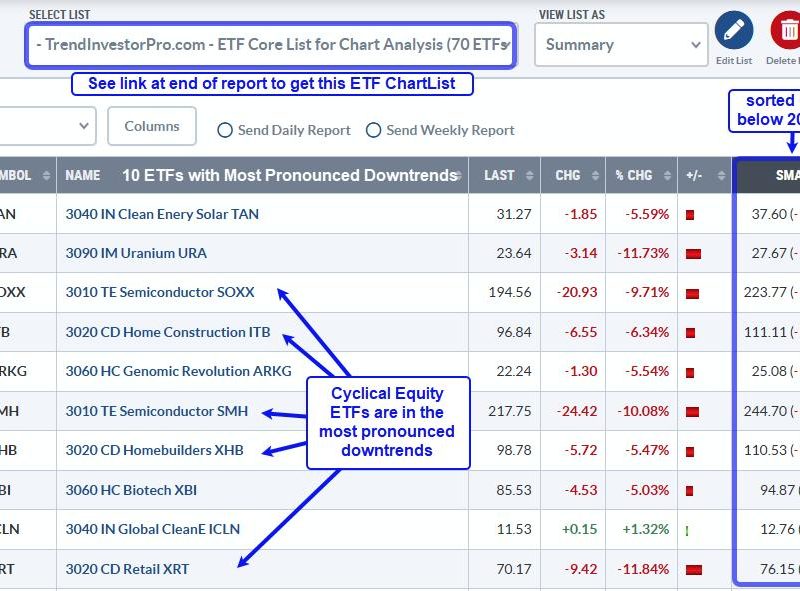
Task: Click the red change bar for URA
Action: point(693,254)
